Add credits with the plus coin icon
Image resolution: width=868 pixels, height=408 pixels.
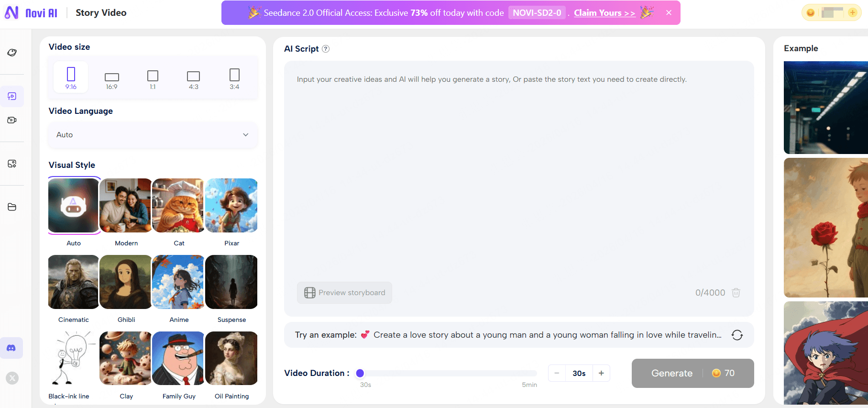click(852, 13)
